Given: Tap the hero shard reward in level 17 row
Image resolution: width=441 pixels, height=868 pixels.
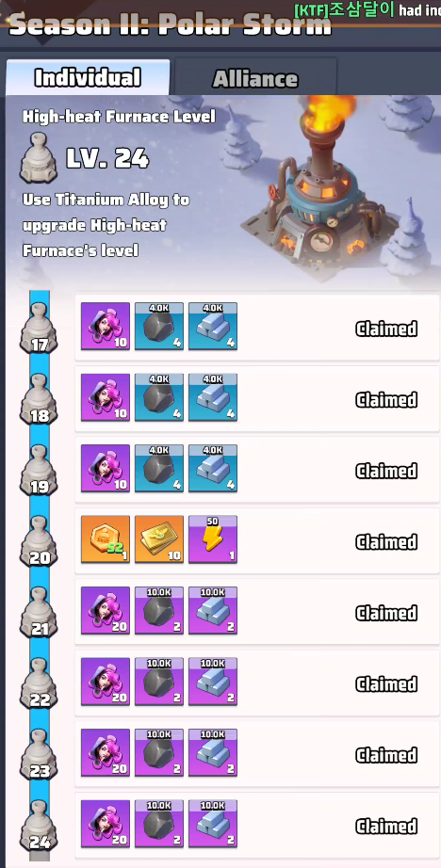Looking at the screenshot, I should tap(106, 326).
